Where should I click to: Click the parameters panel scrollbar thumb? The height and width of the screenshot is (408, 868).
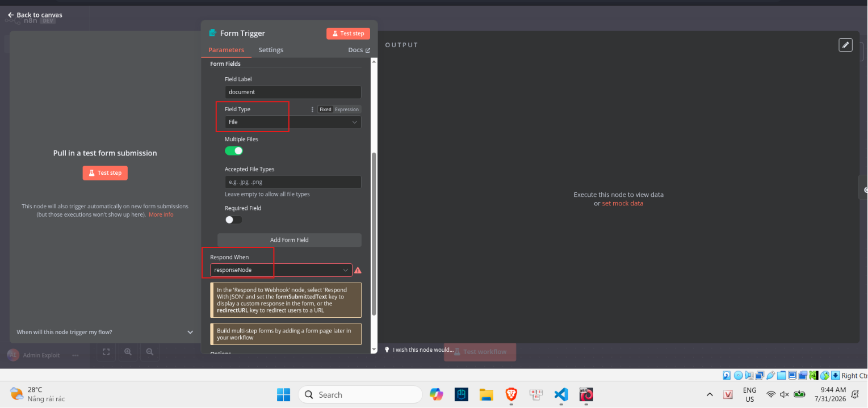374,234
